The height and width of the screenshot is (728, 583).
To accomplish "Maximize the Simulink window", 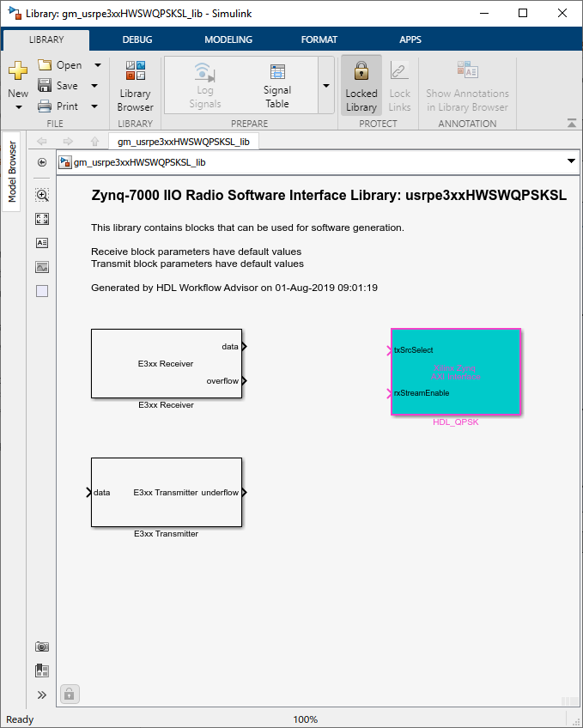I will (x=523, y=13).
